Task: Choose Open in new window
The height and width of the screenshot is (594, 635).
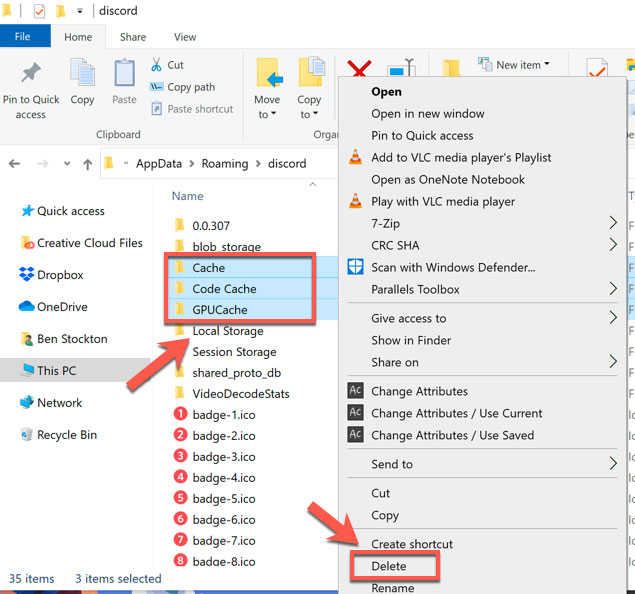Action: coord(428,114)
